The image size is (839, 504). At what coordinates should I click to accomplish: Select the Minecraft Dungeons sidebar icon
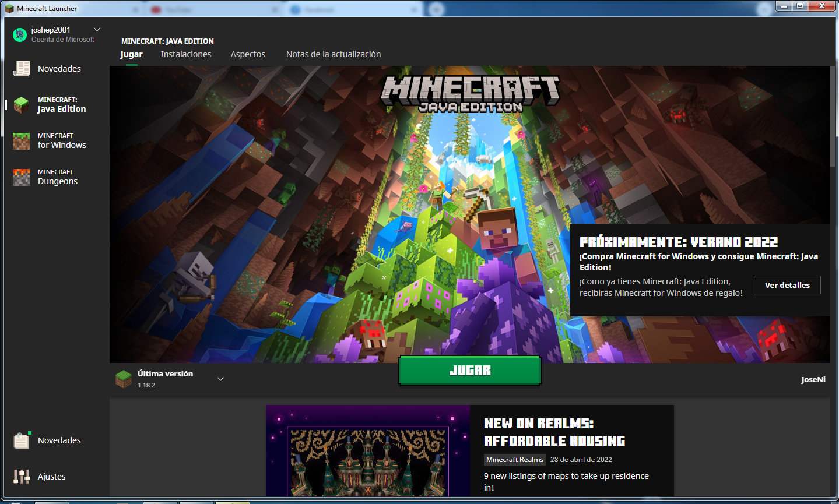pos(21,177)
